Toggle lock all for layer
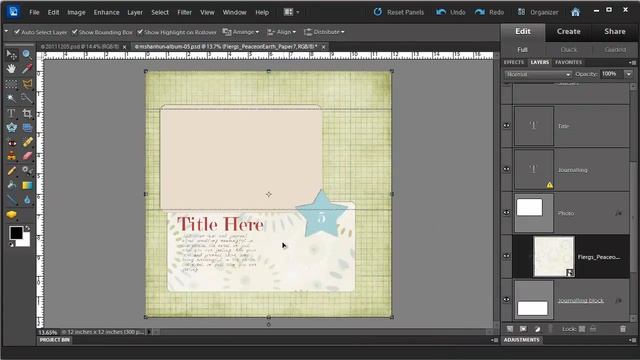 click(x=593, y=329)
